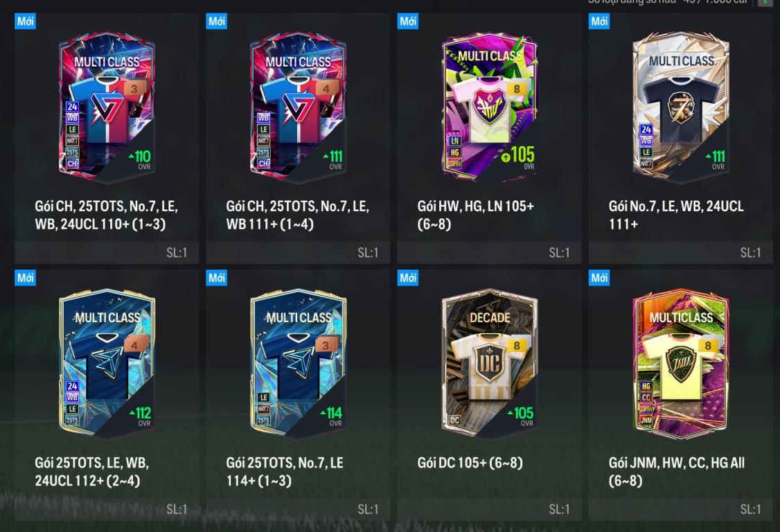Click the 'Mới' badge on the JNM pack
The width and height of the screenshot is (780, 532).
pyautogui.click(x=599, y=278)
